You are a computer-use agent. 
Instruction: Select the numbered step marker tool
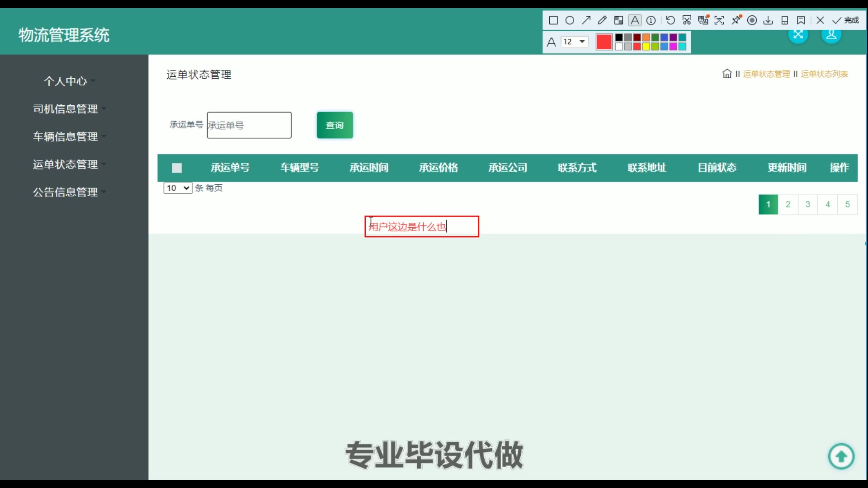pyautogui.click(x=651, y=20)
